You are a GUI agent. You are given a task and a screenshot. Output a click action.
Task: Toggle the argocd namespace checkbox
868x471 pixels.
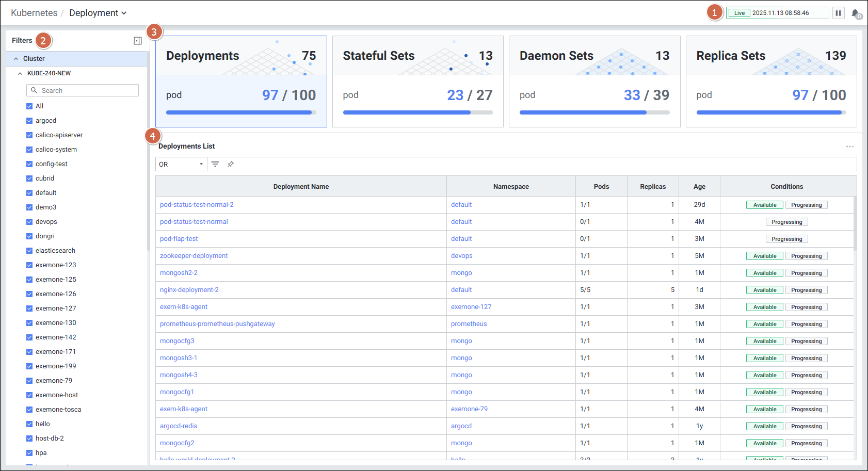click(29, 121)
